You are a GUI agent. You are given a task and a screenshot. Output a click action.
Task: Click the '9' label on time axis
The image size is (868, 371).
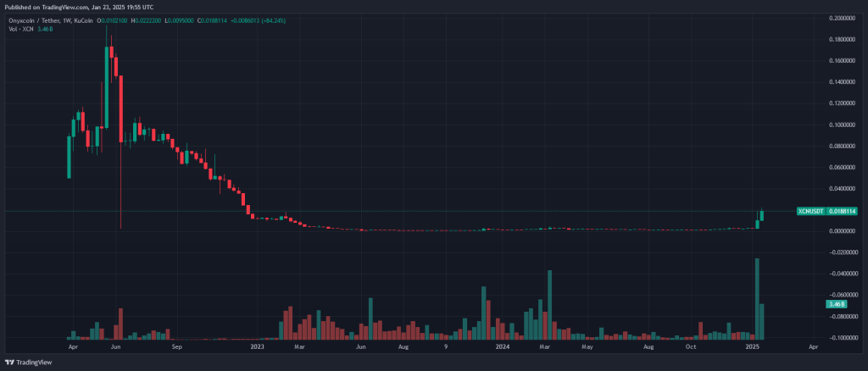pos(446,347)
